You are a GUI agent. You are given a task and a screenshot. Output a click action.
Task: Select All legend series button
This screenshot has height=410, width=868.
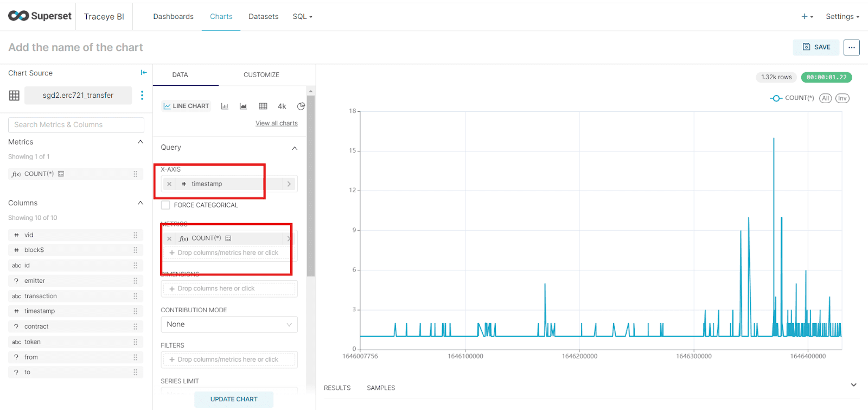point(826,98)
